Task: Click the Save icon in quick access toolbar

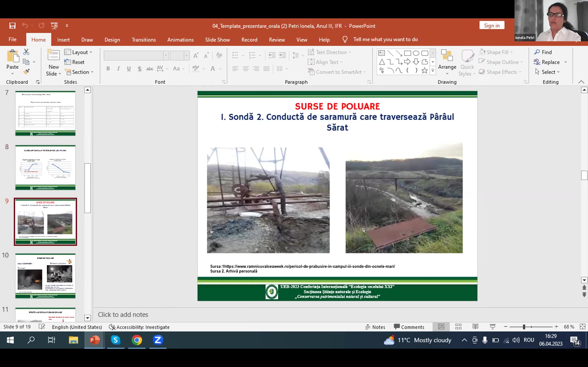Action: pos(12,26)
